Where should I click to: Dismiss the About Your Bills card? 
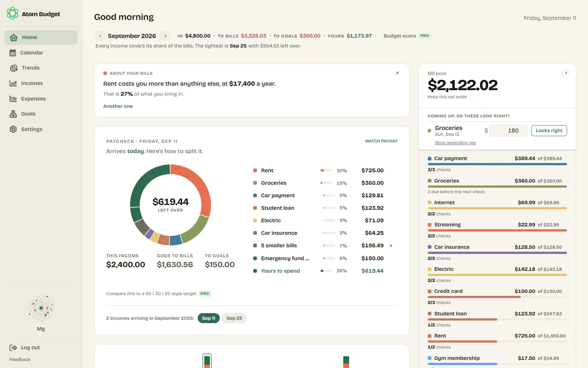pos(397,73)
